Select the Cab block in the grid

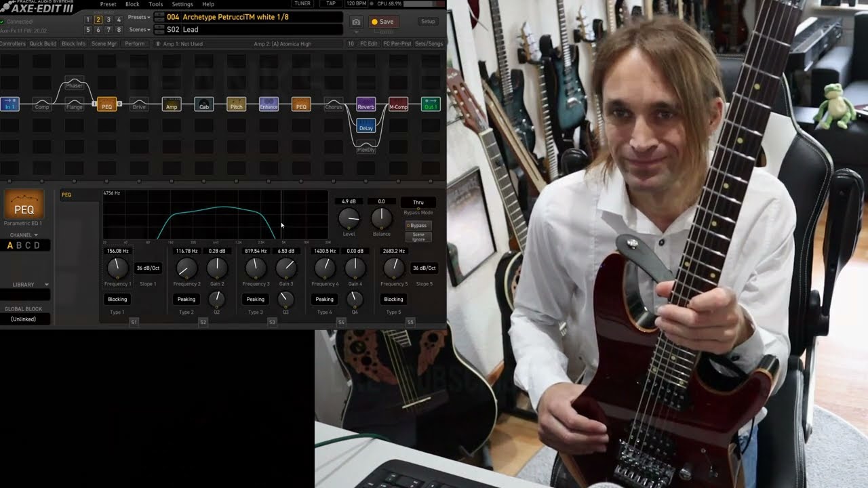(204, 104)
